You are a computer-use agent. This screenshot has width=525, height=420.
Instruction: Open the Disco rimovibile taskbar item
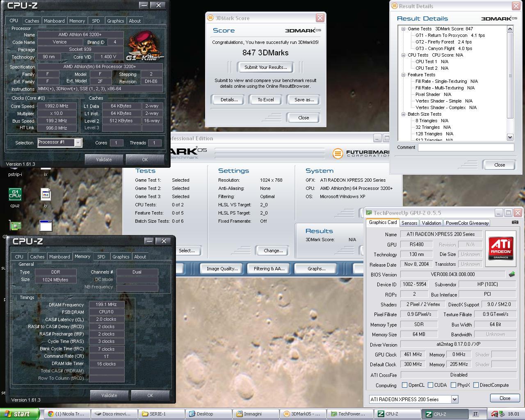[x=113, y=414]
